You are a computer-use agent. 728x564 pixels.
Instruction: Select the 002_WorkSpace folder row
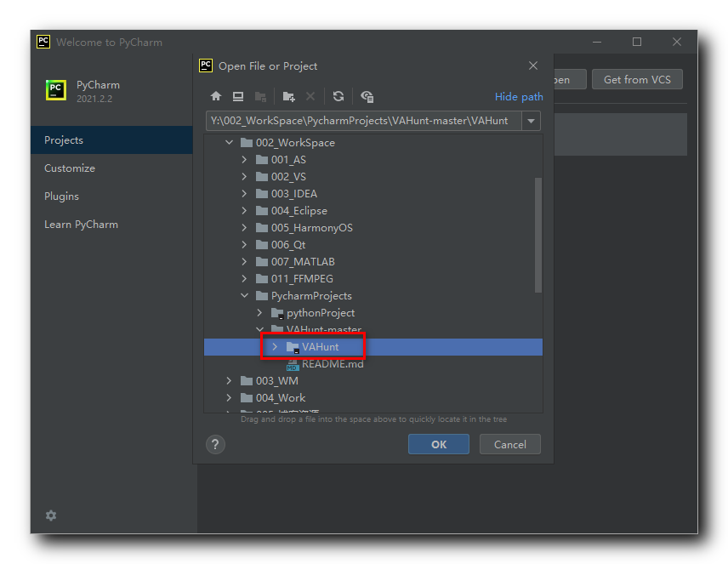pyautogui.click(x=373, y=143)
